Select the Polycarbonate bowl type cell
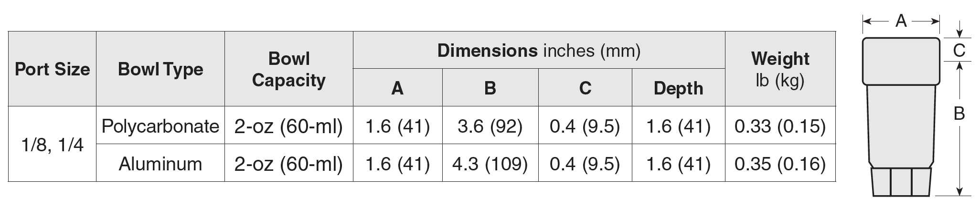980x209 pixels. 160,126
